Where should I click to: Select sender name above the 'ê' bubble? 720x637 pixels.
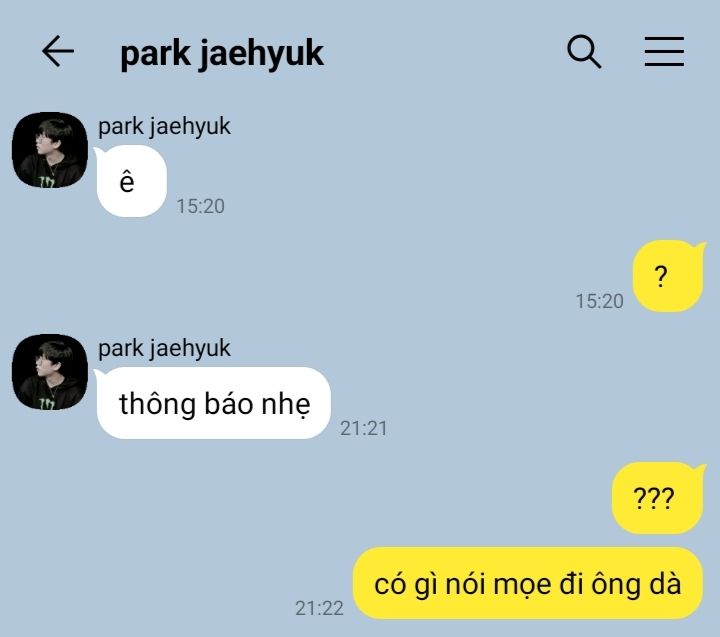[164, 126]
